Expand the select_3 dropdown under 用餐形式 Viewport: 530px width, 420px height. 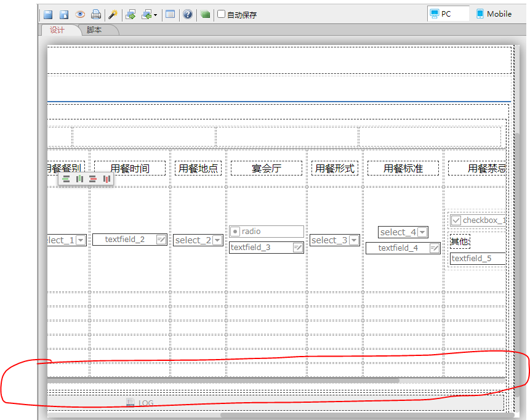tap(353, 240)
